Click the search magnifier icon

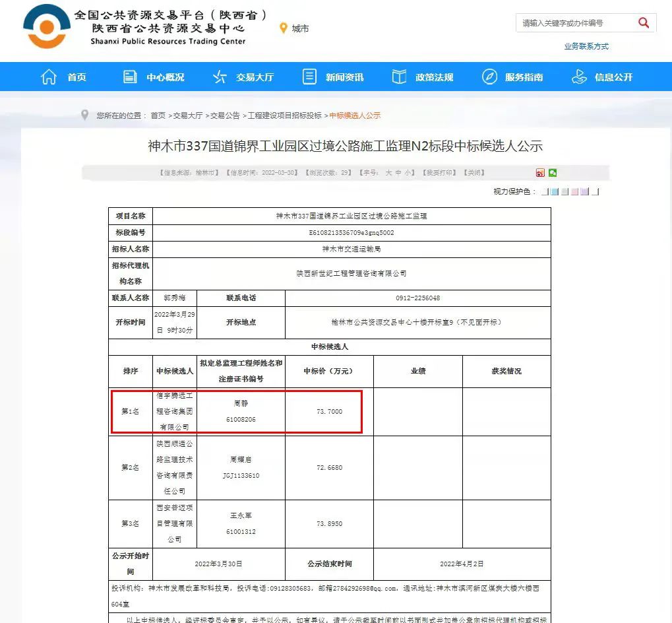pyautogui.click(x=644, y=23)
